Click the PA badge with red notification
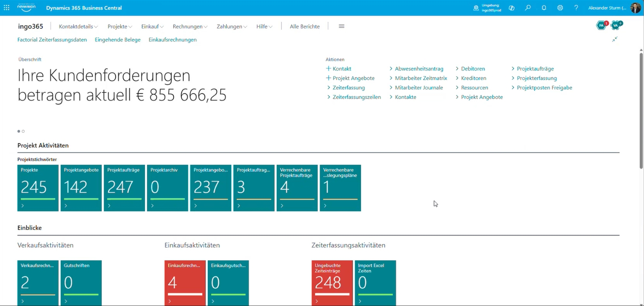Image resolution: width=644 pixels, height=306 pixels. click(602, 25)
